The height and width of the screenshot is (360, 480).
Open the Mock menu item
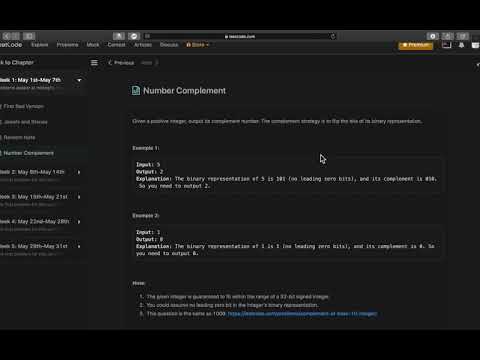coord(93,45)
